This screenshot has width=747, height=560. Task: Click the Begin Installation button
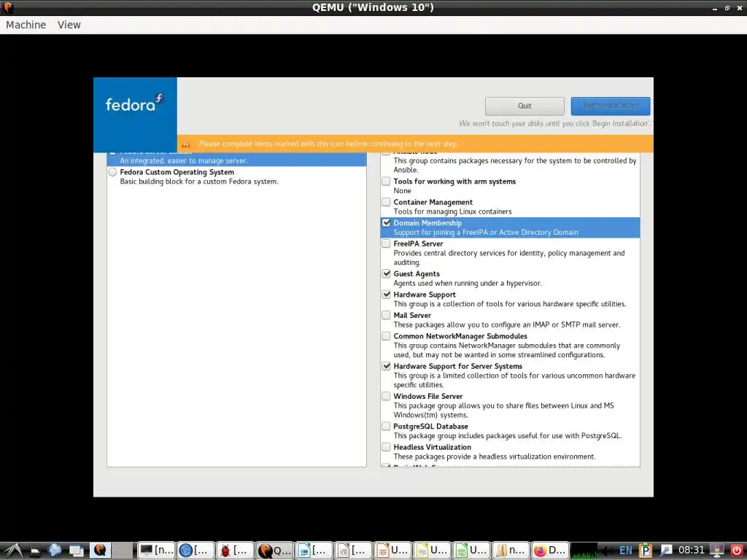[611, 106]
